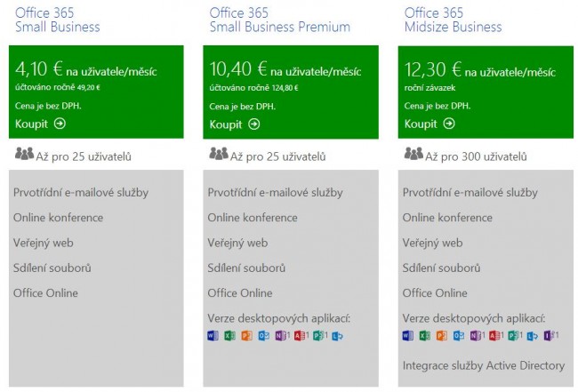This screenshot has height=392, width=578.
Task: Open Office 365 Small Business heading
Action: click(58, 20)
